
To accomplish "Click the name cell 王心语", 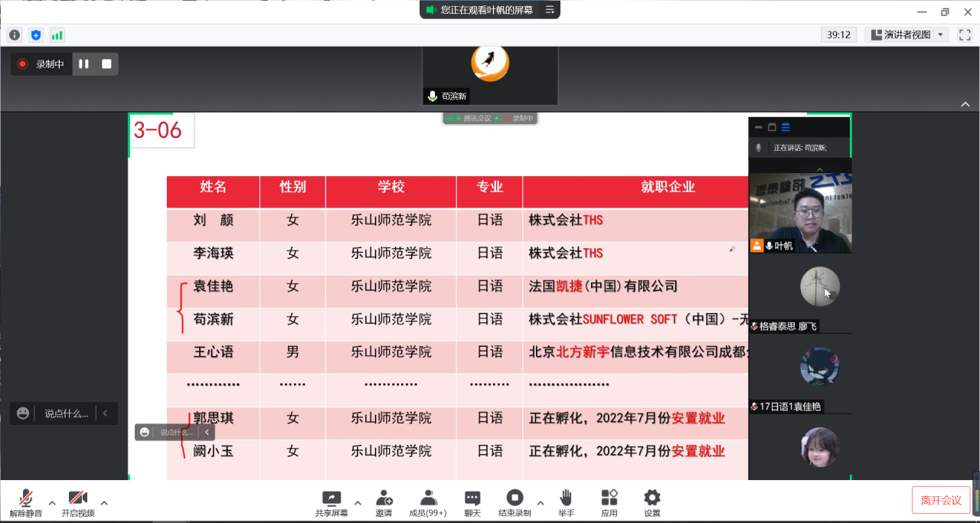I will click(x=213, y=352).
